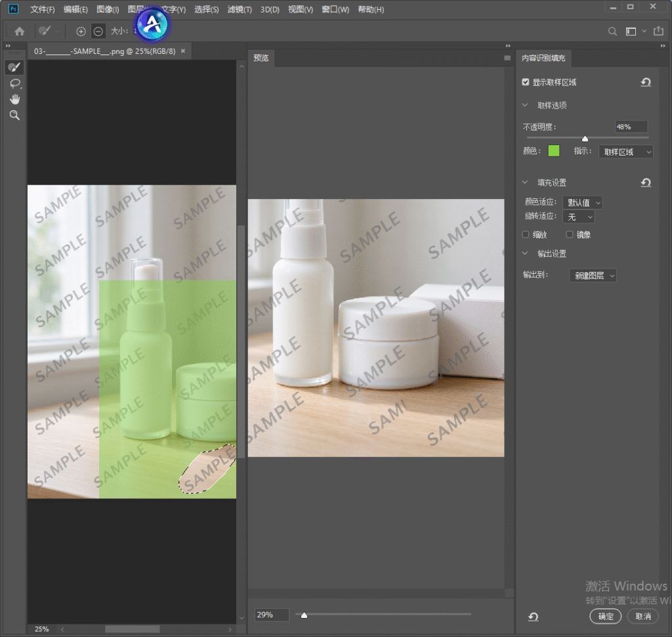Viewport: 672px width, 637px height.
Task: Open the 旋转适应 dropdown
Action: pos(579,217)
